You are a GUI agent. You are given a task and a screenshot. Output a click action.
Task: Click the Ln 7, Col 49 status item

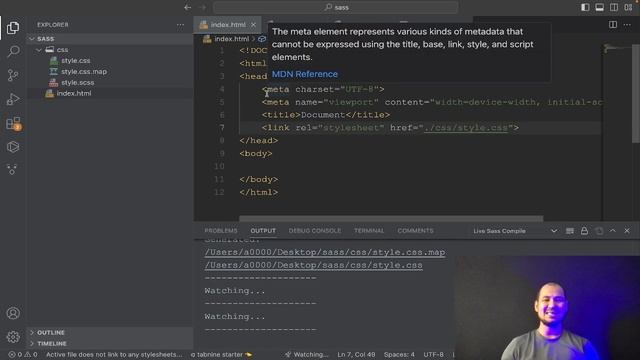click(356, 355)
